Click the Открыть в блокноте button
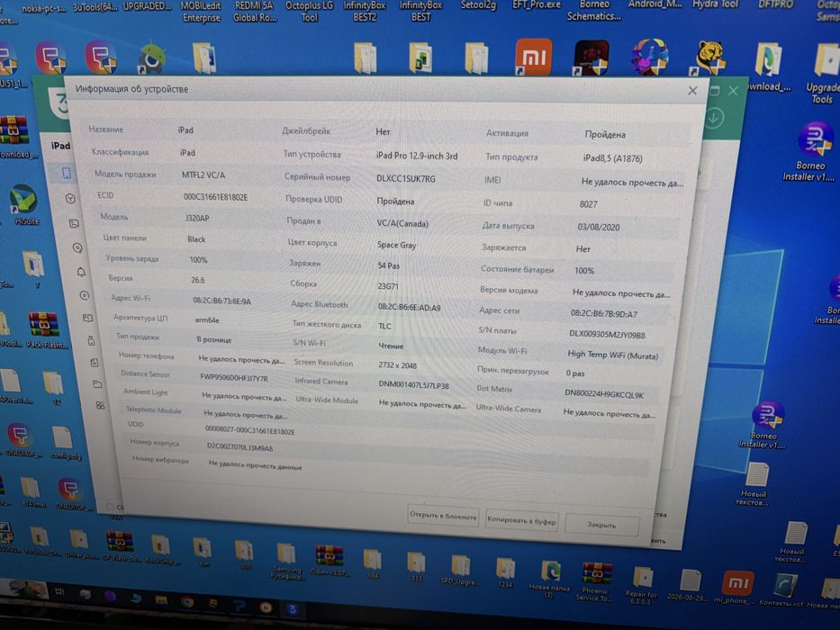 (443, 516)
